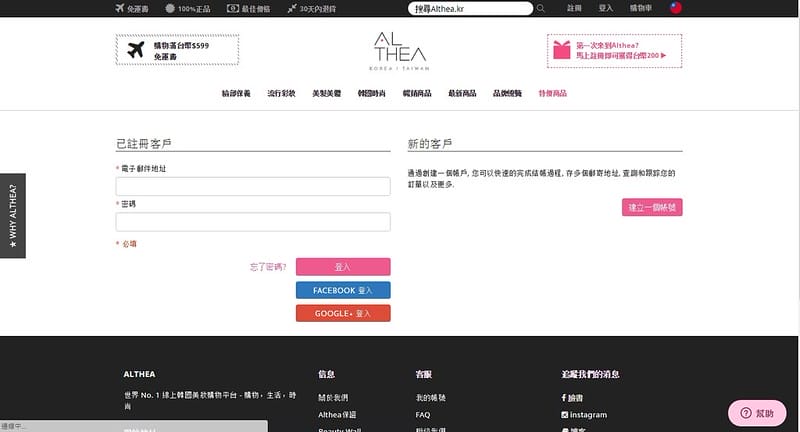Click the first link under 信息
Screen dimensions: 800x432
coord(333,397)
